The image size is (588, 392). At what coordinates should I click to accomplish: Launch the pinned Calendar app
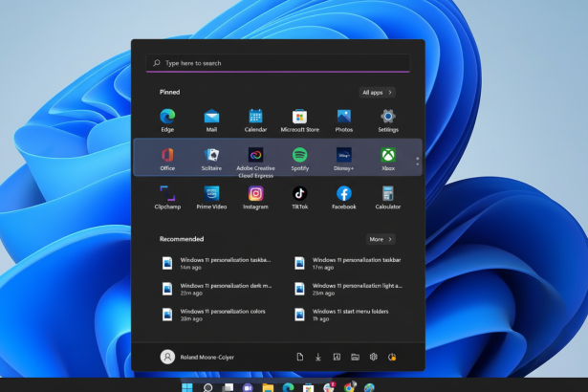[255, 120]
